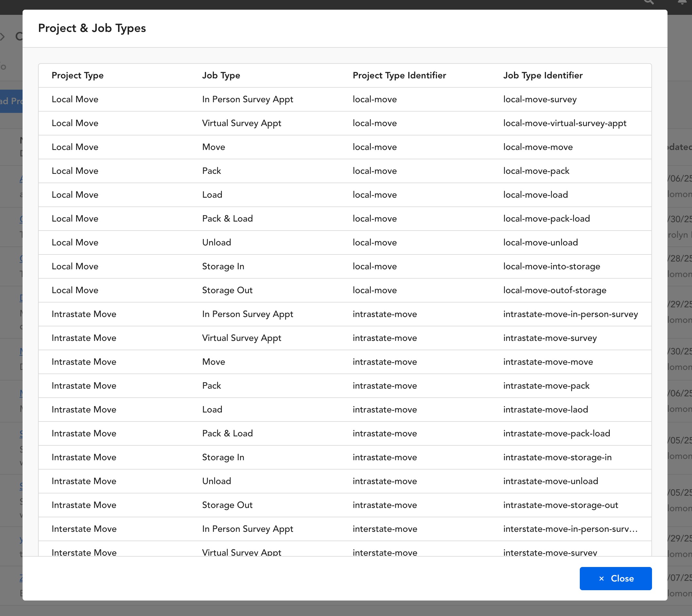Click the local-move-pack-load identifier
Viewport: 692px width, 616px height.
pyautogui.click(x=547, y=219)
